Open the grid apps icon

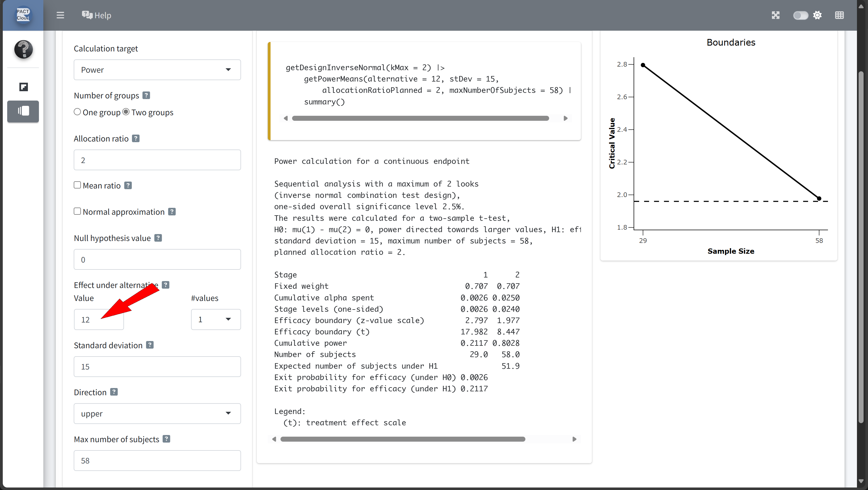tap(839, 15)
